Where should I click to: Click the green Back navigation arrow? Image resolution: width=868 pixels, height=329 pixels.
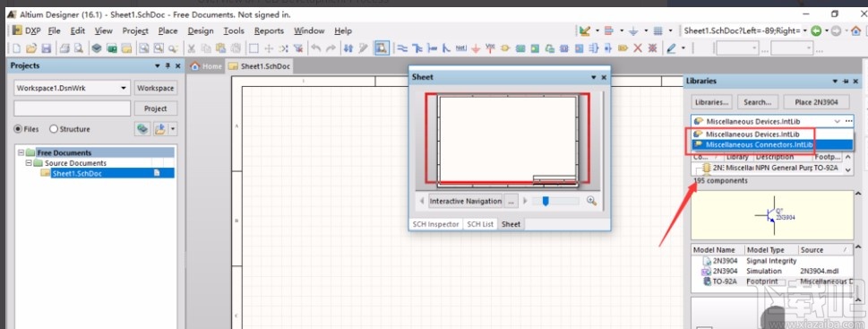(816, 31)
